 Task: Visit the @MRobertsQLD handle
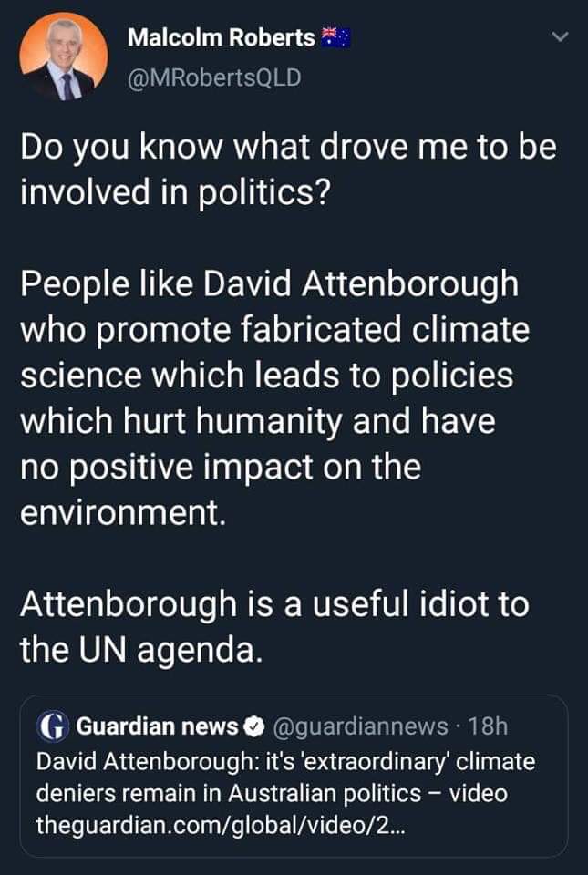pyautogui.click(x=213, y=77)
